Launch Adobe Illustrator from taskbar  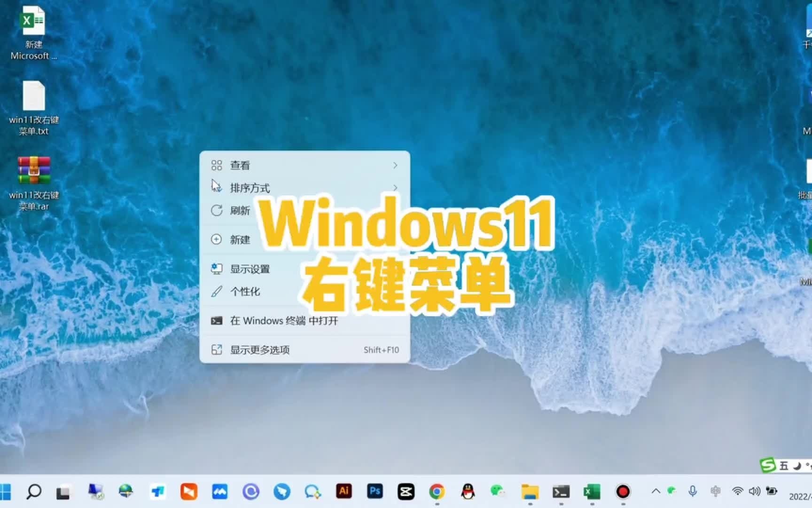click(x=344, y=492)
